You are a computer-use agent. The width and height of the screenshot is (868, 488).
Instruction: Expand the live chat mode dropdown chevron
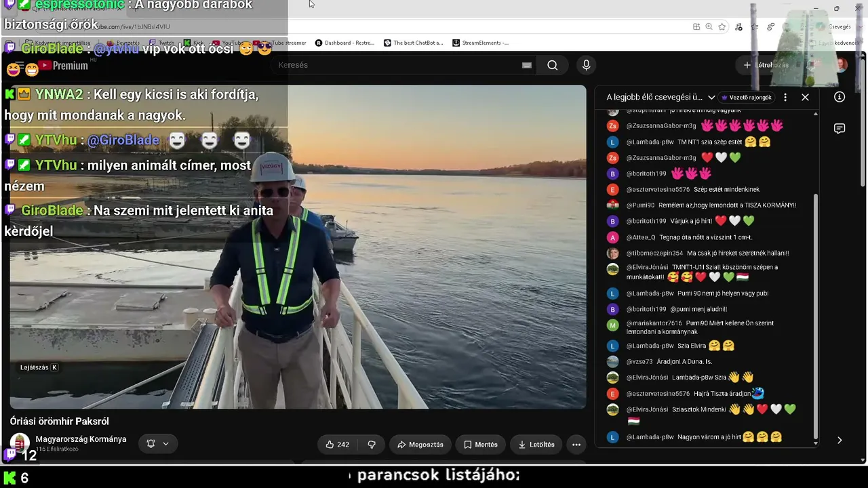[711, 98]
